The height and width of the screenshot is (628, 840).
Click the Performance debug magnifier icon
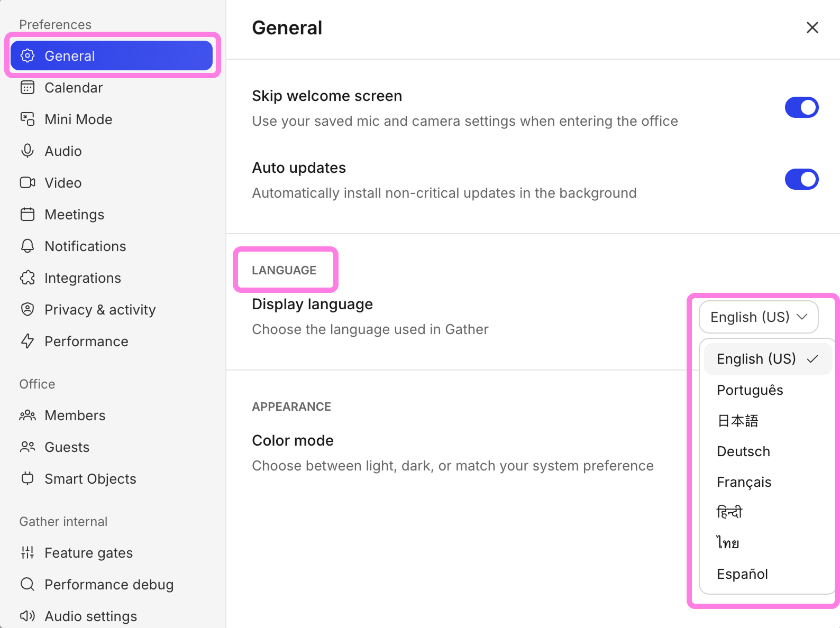click(28, 584)
